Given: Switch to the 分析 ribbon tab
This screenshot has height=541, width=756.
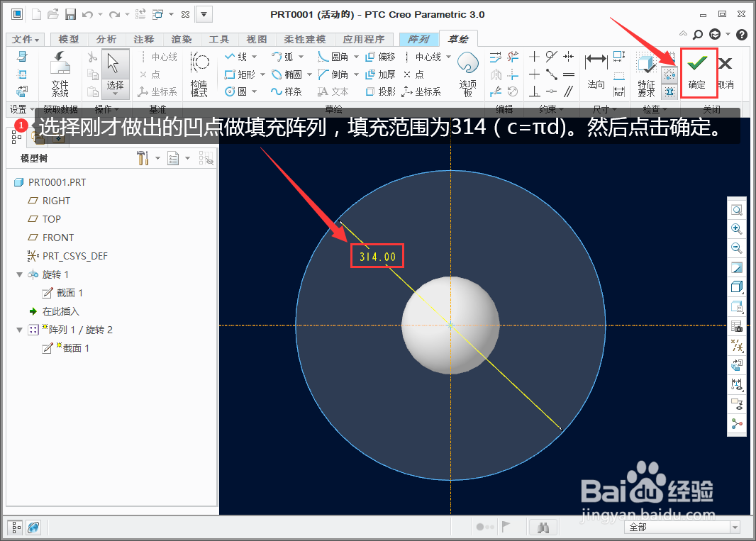Looking at the screenshot, I should (x=106, y=40).
